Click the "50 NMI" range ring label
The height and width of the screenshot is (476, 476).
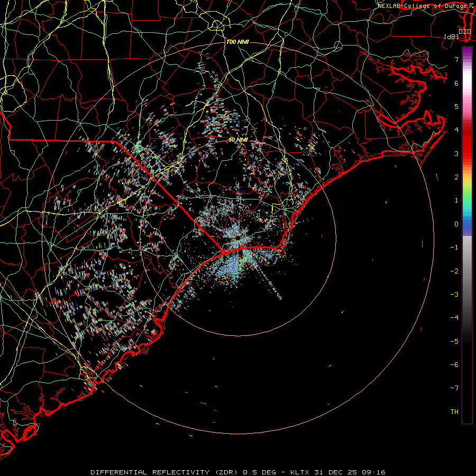[x=238, y=140]
